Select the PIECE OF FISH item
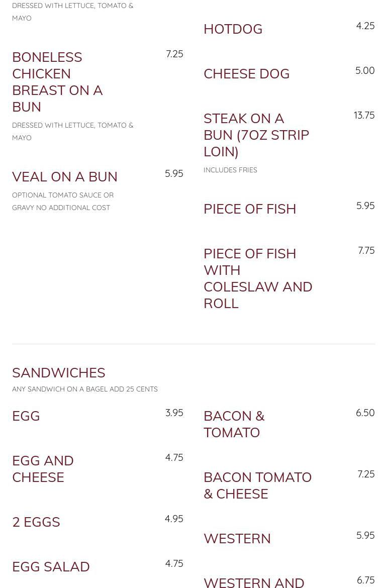 click(250, 209)
